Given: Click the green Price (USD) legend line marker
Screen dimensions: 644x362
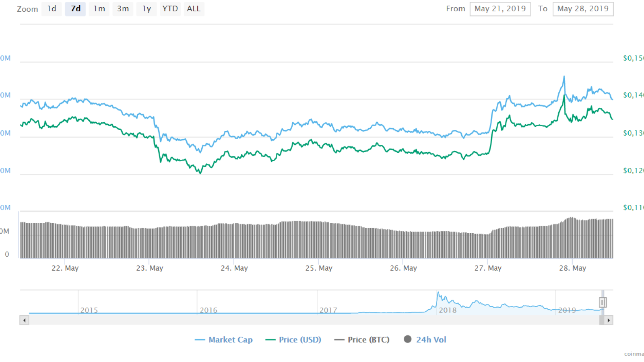Looking at the screenshot, I should [270, 340].
